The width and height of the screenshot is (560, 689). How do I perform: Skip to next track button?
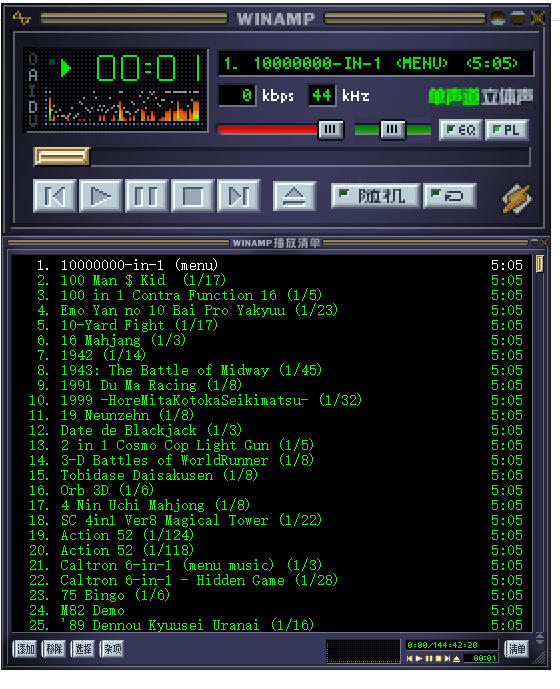(239, 196)
